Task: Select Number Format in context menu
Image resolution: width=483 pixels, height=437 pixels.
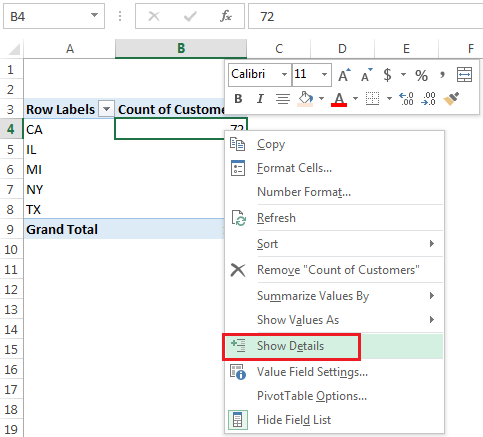Action: click(334, 192)
